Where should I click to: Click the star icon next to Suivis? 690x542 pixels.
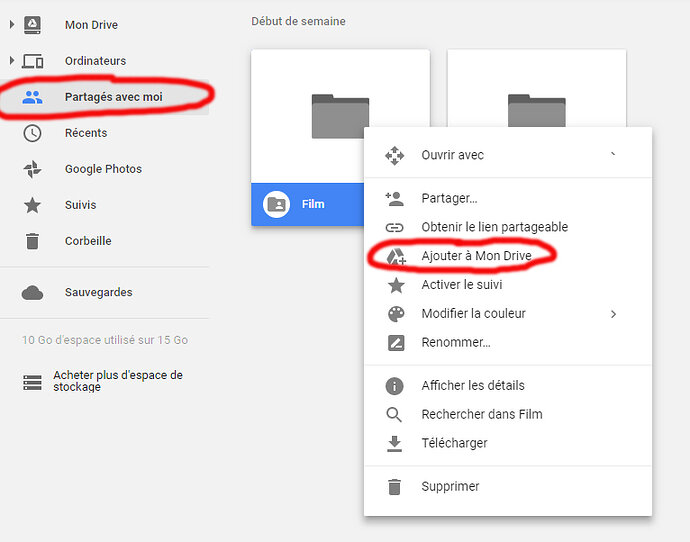pyautogui.click(x=32, y=205)
